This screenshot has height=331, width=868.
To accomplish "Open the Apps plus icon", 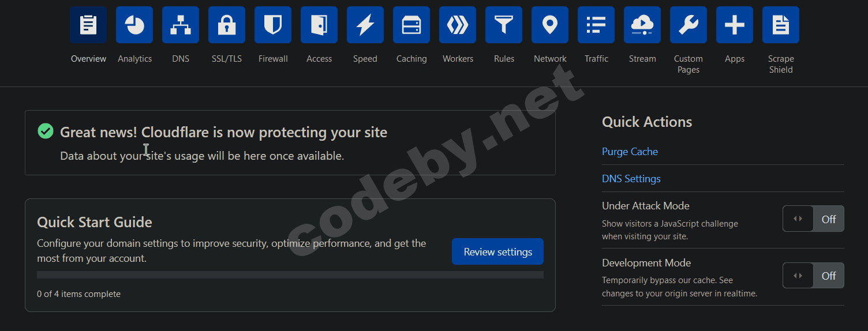I will tap(735, 25).
